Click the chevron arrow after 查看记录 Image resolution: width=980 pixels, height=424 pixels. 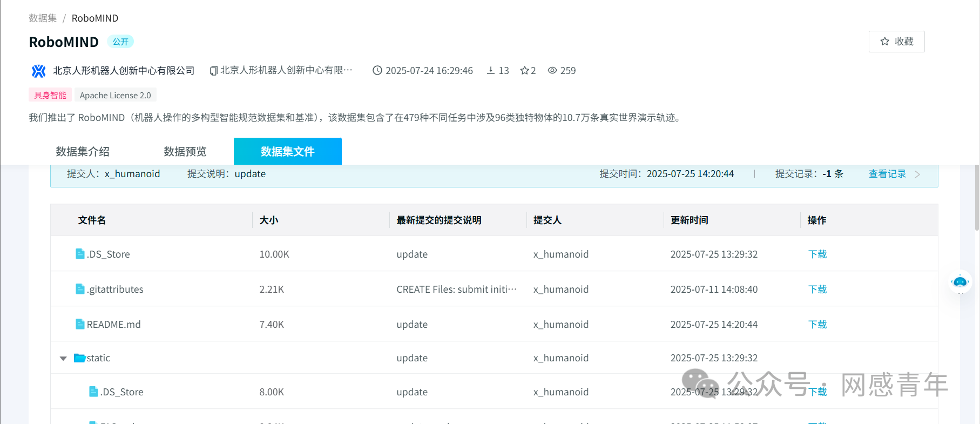pos(917,174)
